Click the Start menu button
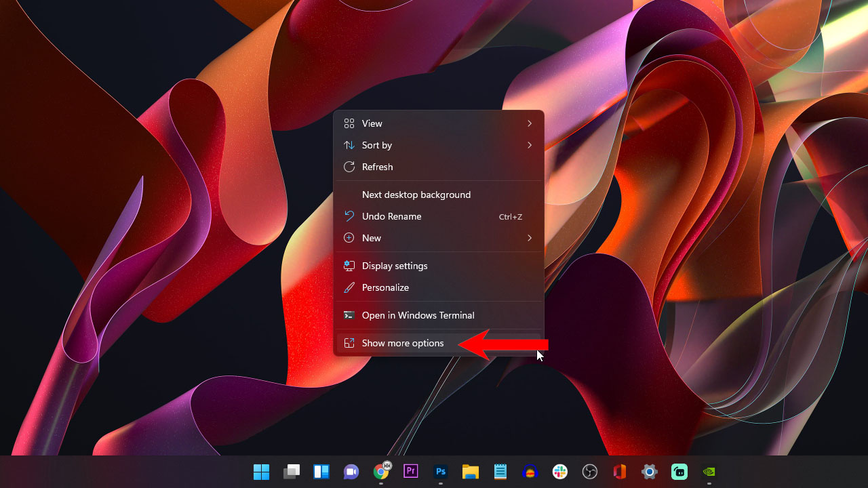The width and height of the screenshot is (868, 488). (262, 471)
